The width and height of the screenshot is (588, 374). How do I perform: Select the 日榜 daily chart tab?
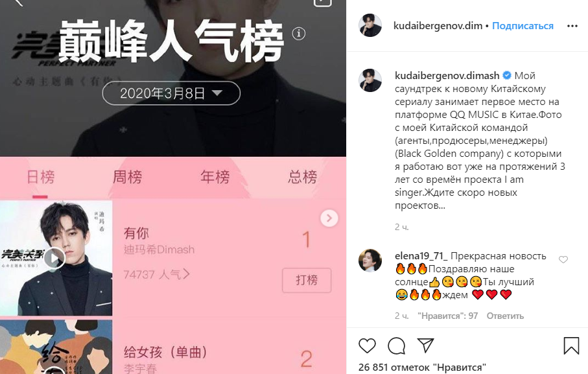(40, 177)
